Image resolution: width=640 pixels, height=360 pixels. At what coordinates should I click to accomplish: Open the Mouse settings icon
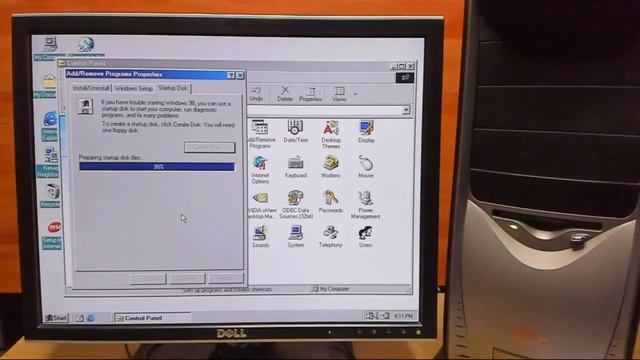[x=366, y=167]
